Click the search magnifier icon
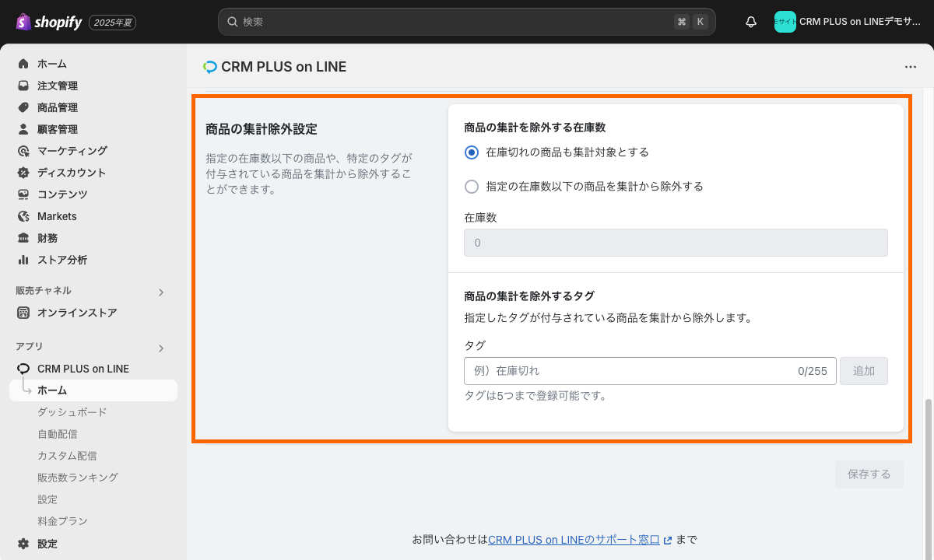Image resolution: width=934 pixels, height=560 pixels. point(232,22)
